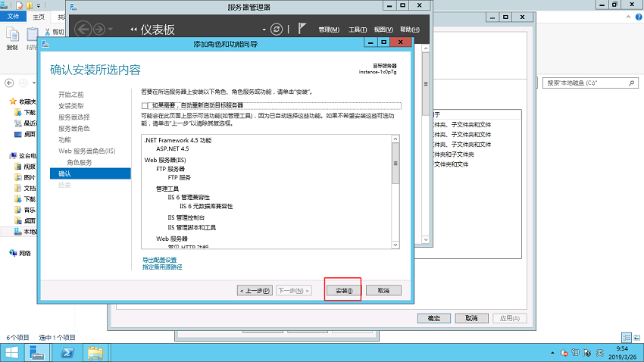This screenshot has height=362, width=644.
Task: Open Server Manager taskbar icon
Action: click(37, 353)
